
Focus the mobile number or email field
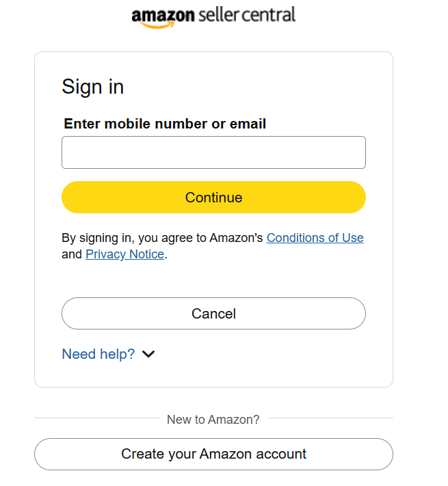pos(213,152)
